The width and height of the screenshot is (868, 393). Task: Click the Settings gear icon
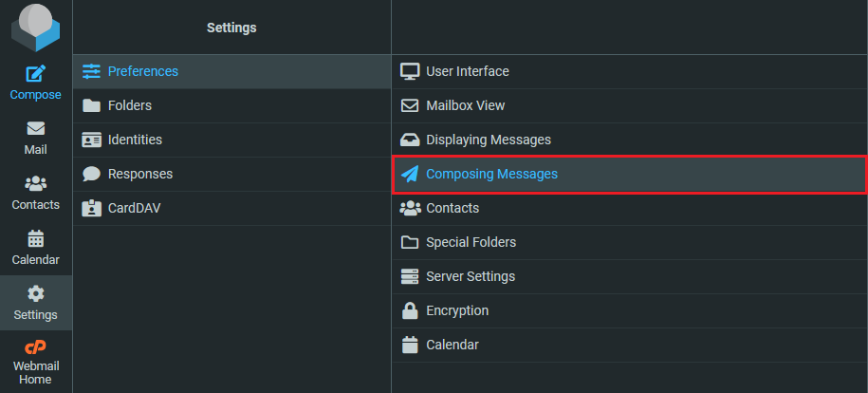36,294
